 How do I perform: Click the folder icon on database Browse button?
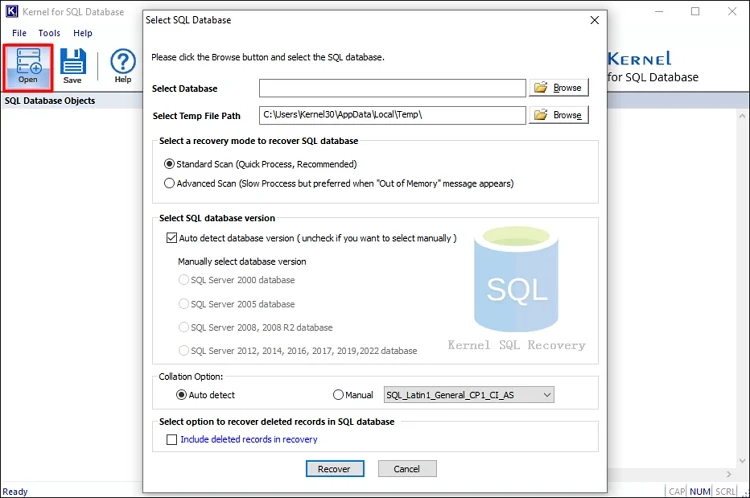(540, 88)
